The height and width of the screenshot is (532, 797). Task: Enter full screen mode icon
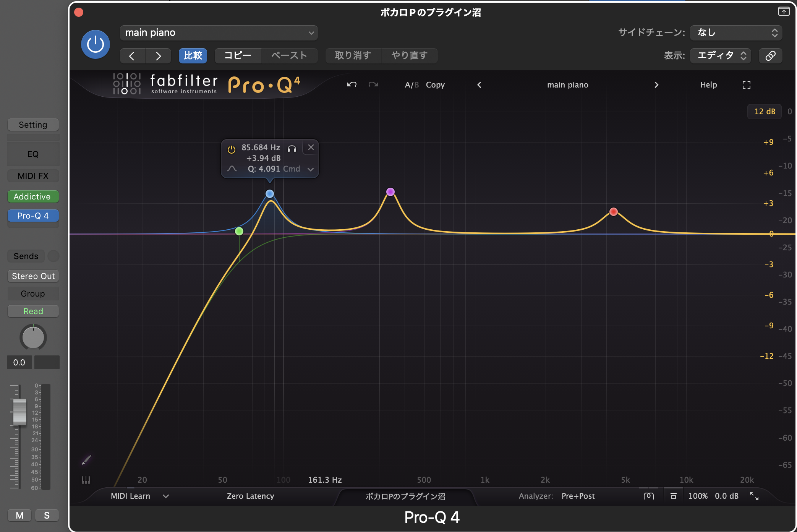[x=747, y=85]
